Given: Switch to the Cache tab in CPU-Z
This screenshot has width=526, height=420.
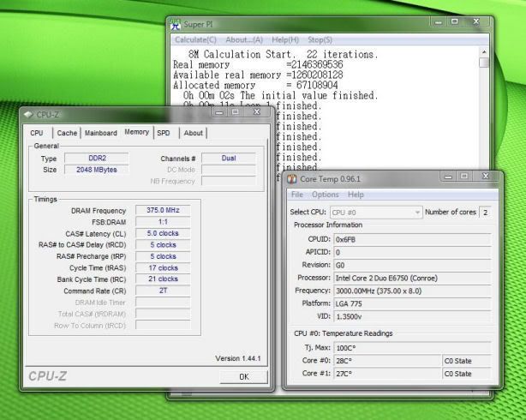Looking at the screenshot, I should (67, 133).
